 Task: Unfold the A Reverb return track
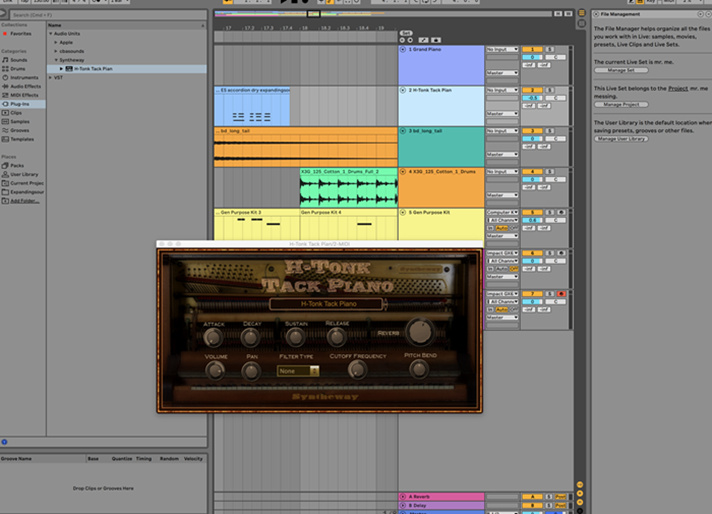click(x=403, y=497)
